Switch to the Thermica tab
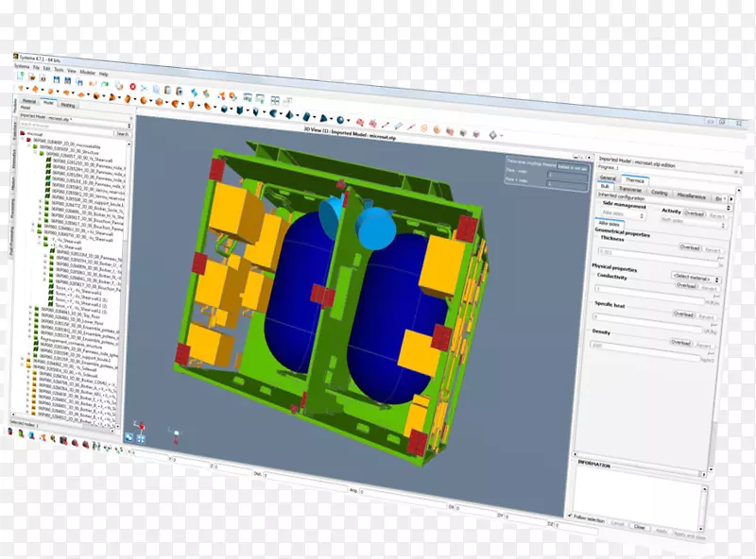Image resolution: width=756 pixels, height=559 pixels. pyautogui.click(x=635, y=179)
